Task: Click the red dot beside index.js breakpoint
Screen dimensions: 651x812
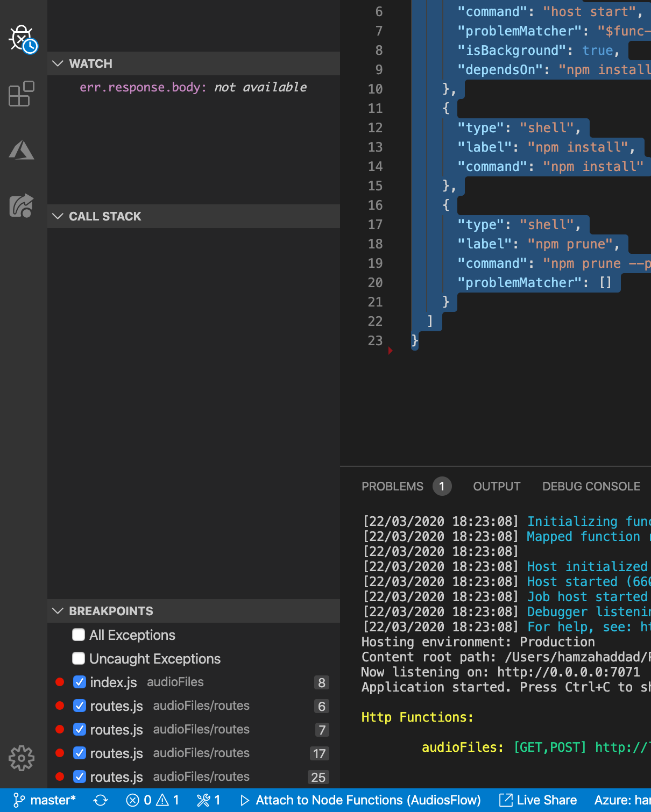Action: point(60,682)
